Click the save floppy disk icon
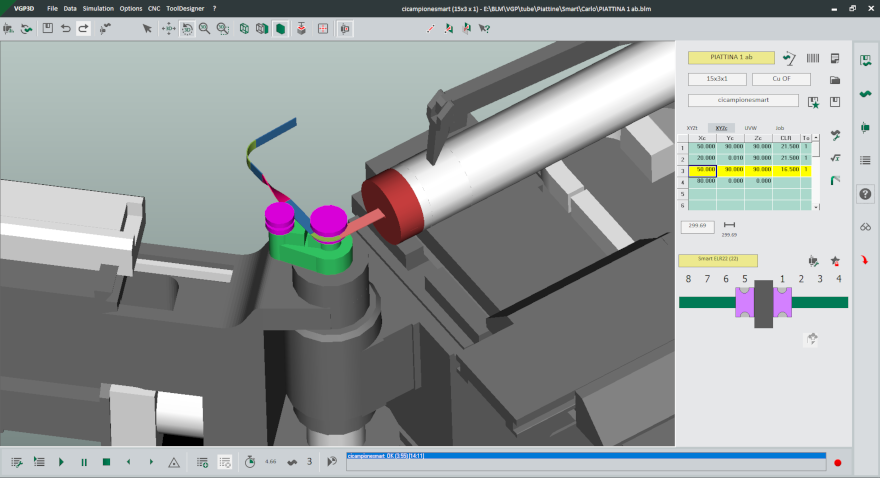880x478 pixels. point(47,28)
